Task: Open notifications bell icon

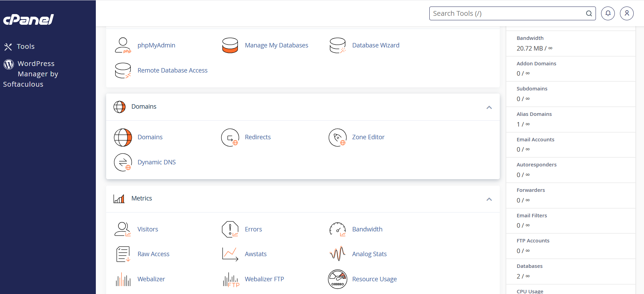Action: [x=608, y=13]
